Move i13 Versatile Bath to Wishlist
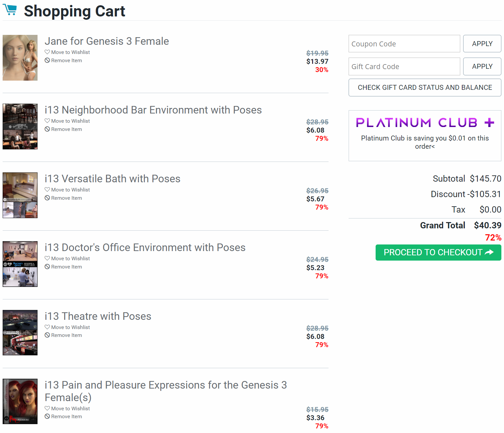Viewport: 504px width, 433px height. click(70, 190)
